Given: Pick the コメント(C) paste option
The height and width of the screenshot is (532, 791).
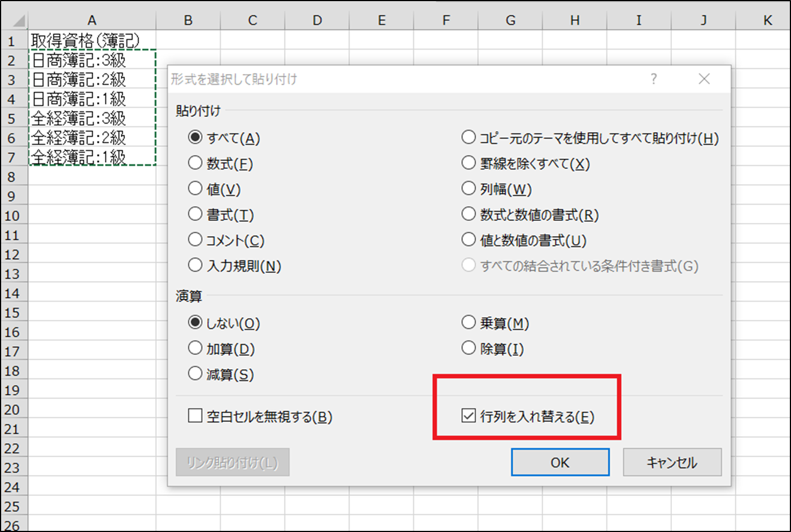Looking at the screenshot, I should pos(195,240).
